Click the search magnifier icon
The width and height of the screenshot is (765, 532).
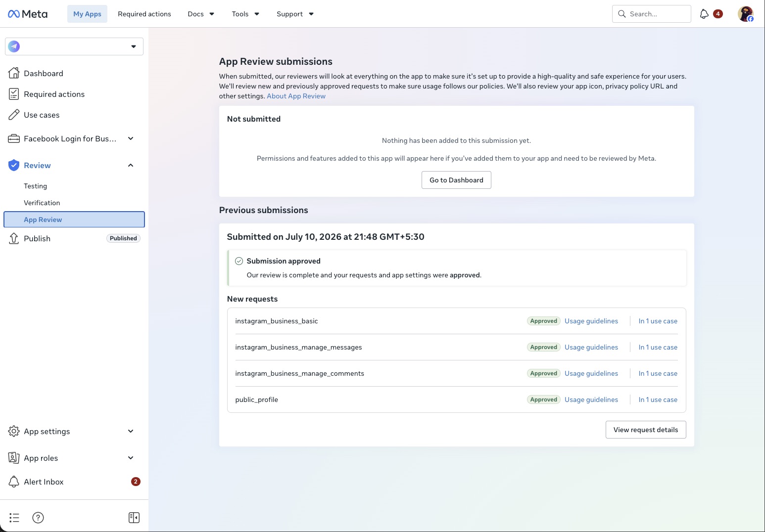tap(622, 14)
